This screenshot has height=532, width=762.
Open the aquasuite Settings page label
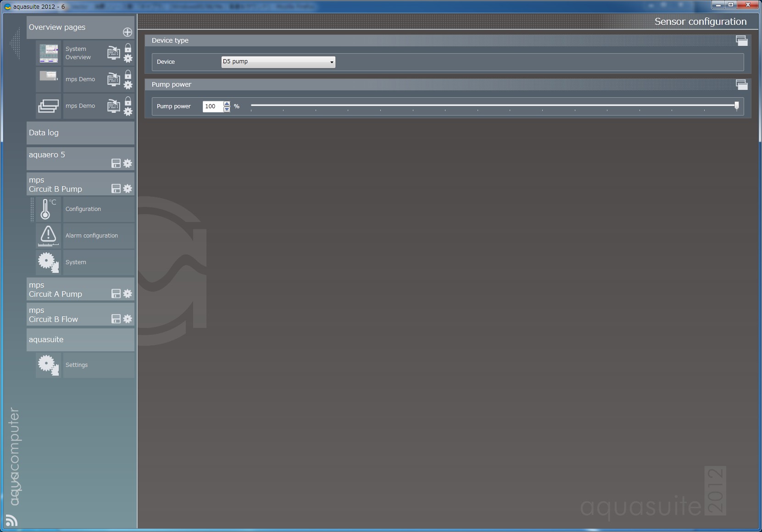[77, 365]
